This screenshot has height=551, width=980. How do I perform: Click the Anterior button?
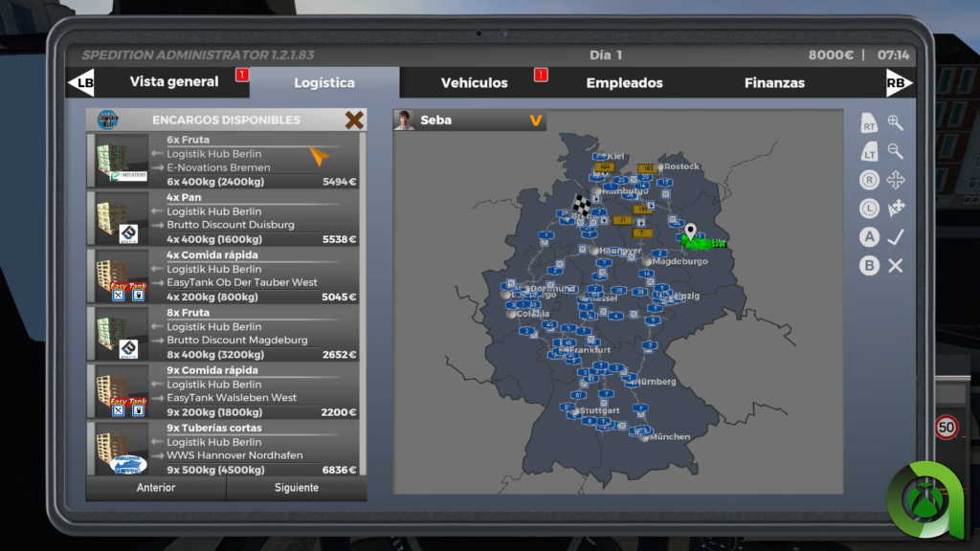click(156, 488)
